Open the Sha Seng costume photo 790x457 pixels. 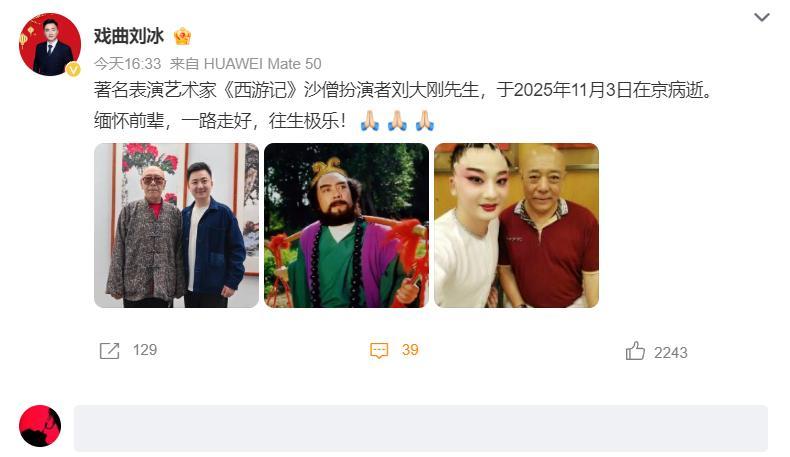point(347,225)
